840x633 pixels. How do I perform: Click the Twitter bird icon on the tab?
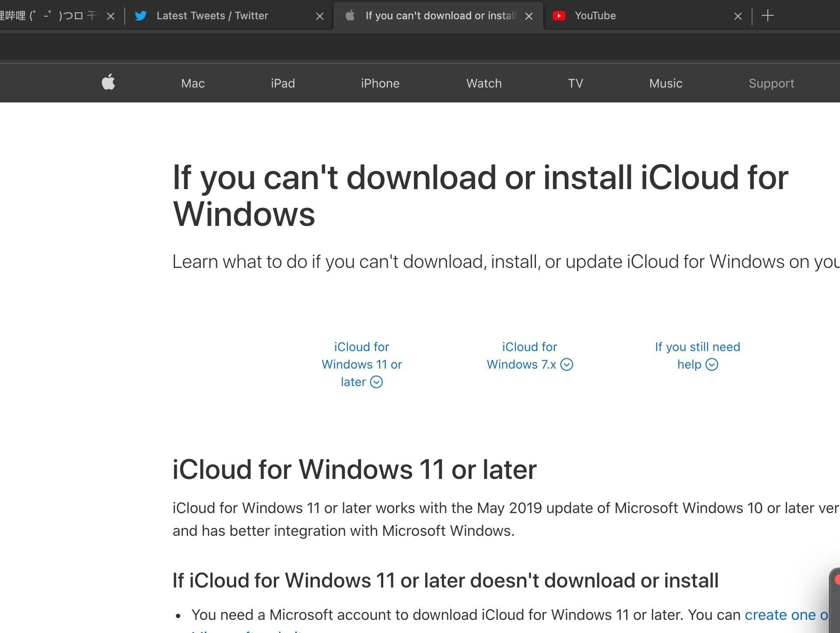(x=141, y=16)
